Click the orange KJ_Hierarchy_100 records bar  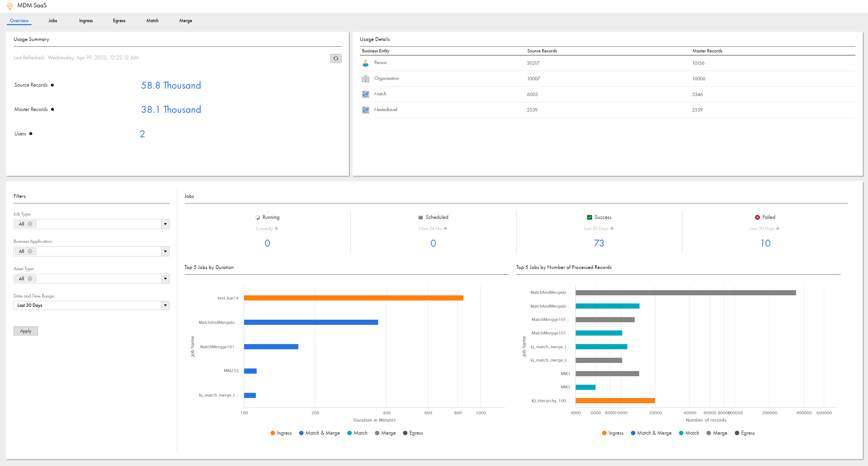pyautogui.click(x=615, y=400)
